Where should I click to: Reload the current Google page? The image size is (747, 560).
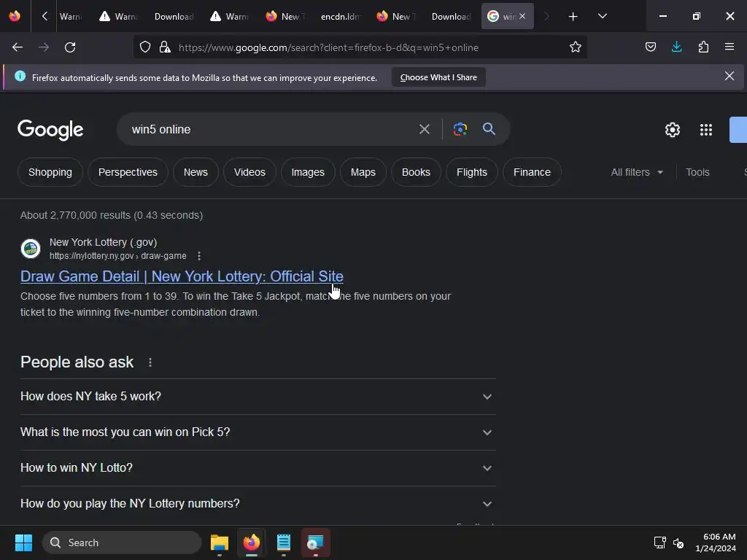click(x=70, y=47)
